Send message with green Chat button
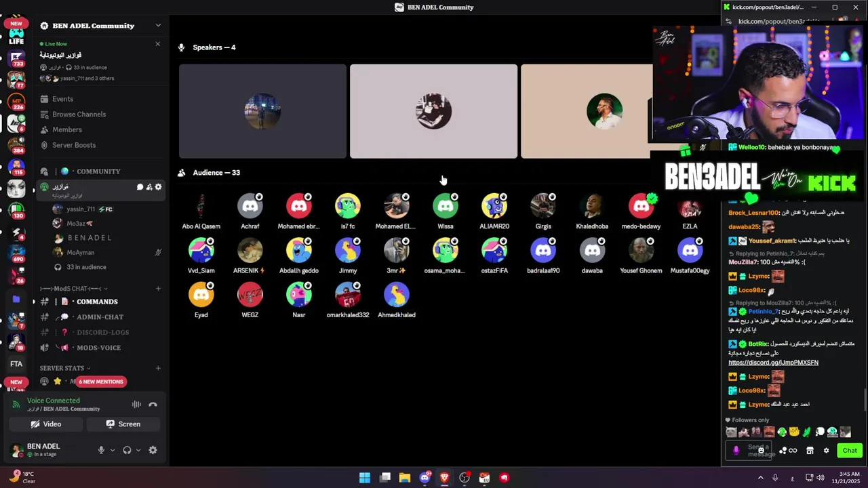Screen dimensions: 868x488 point(850,451)
